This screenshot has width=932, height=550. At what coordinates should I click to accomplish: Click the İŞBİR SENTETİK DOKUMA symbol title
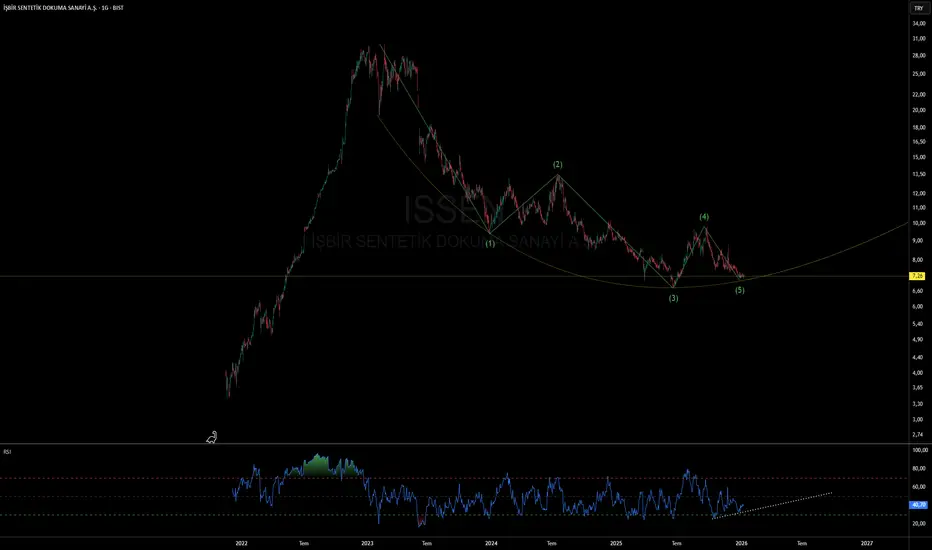pyautogui.click(x=63, y=8)
